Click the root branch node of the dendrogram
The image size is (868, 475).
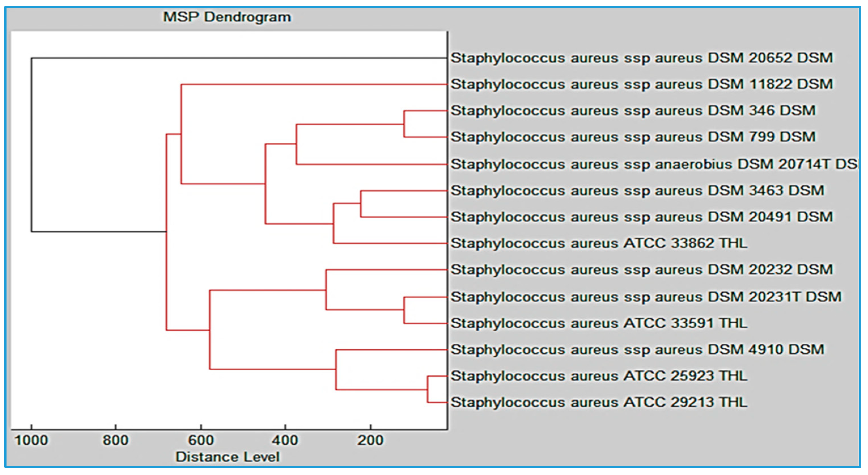[x=32, y=145]
